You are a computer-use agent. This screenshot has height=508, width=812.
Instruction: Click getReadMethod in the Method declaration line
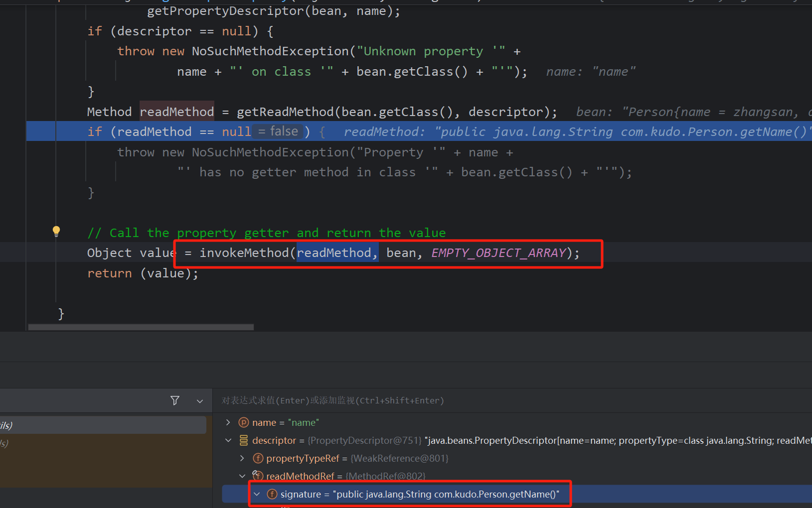coord(285,112)
